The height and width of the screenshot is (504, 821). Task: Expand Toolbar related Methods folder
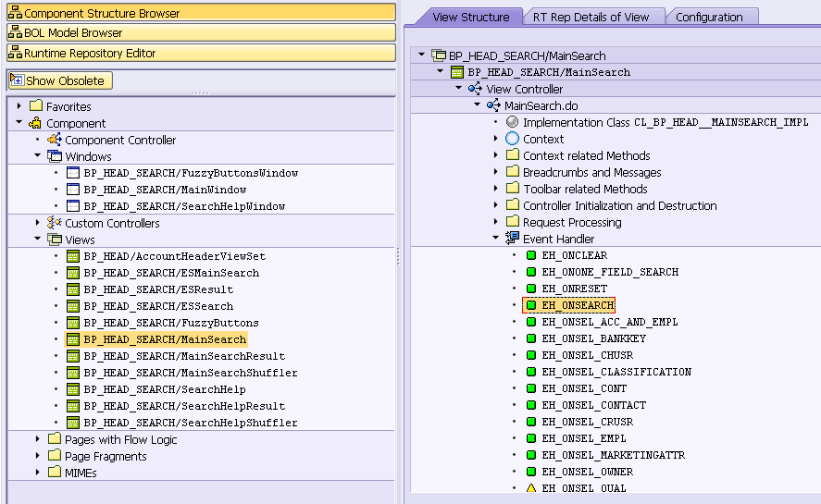pyautogui.click(x=496, y=189)
